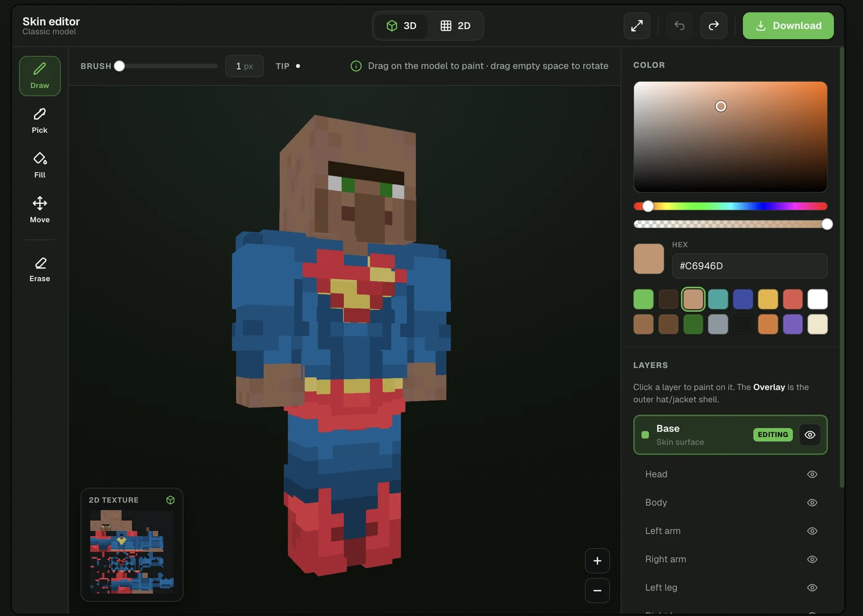863x616 pixels.
Task: Pick the teal palette swatch
Action: (x=718, y=300)
